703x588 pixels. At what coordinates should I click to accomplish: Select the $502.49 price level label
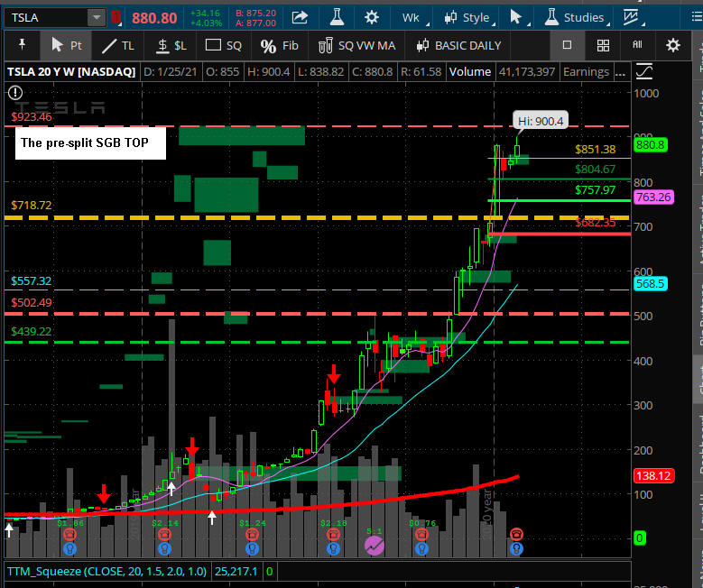point(32,302)
